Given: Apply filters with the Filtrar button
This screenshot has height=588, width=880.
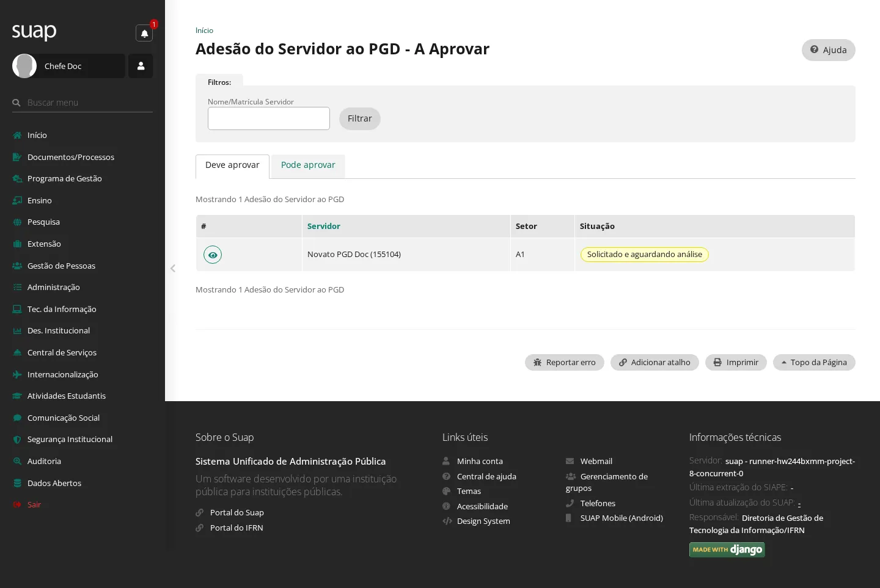Looking at the screenshot, I should coord(360,118).
